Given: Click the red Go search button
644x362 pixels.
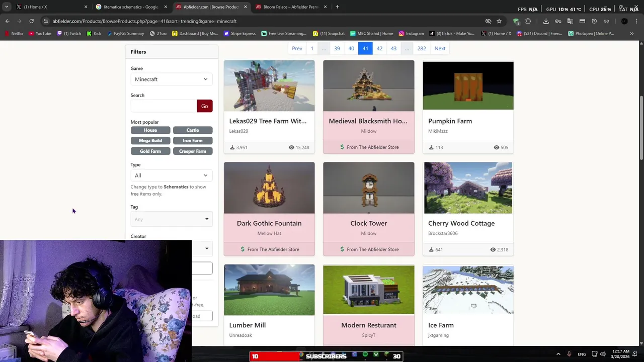Looking at the screenshot, I should pyautogui.click(x=205, y=106).
